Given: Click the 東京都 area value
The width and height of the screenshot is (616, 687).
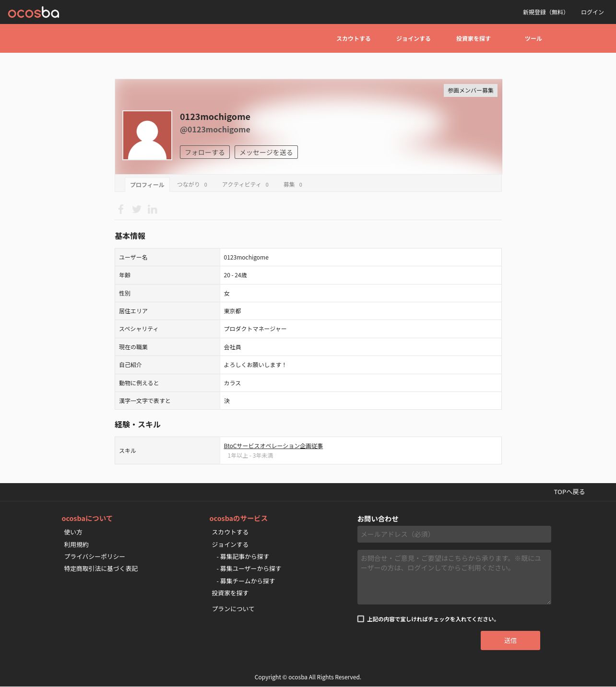Looking at the screenshot, I should point(232,311).
